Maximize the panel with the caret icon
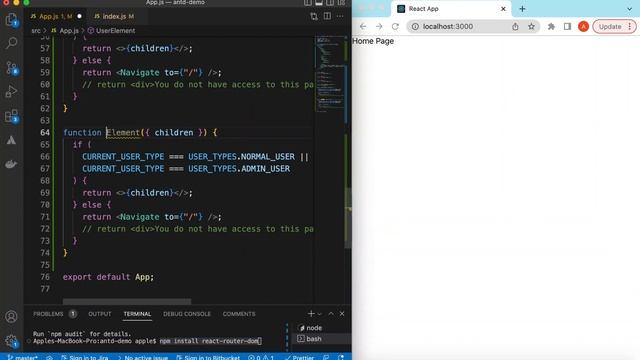This screenshot has height=360, width=640. 331,313
